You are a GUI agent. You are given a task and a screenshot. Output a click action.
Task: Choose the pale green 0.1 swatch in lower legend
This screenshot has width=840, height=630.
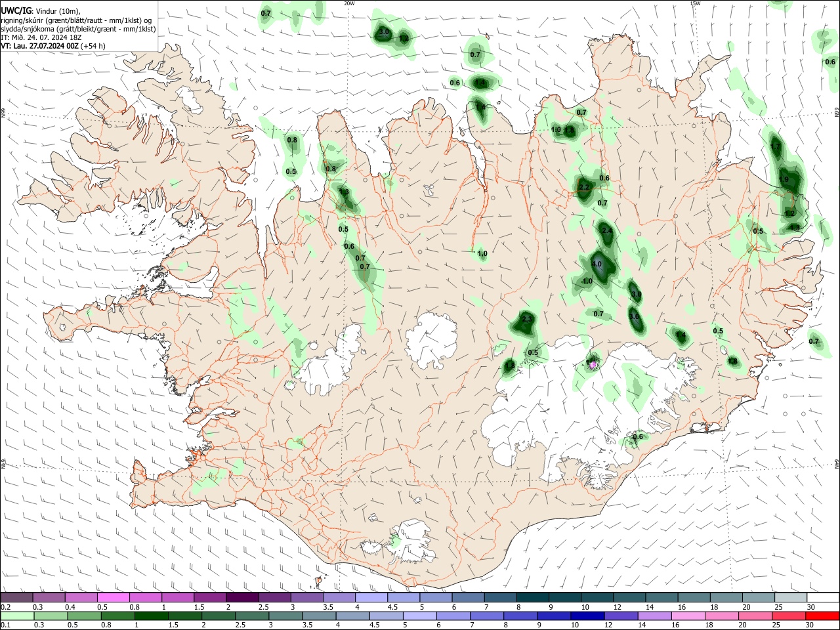pyautogui.click(x=16, y=616)
